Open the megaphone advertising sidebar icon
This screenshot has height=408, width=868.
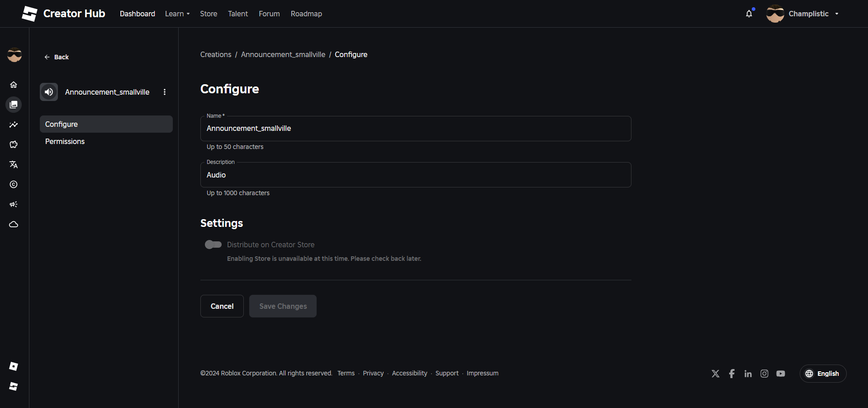click(x=14, y=204)
